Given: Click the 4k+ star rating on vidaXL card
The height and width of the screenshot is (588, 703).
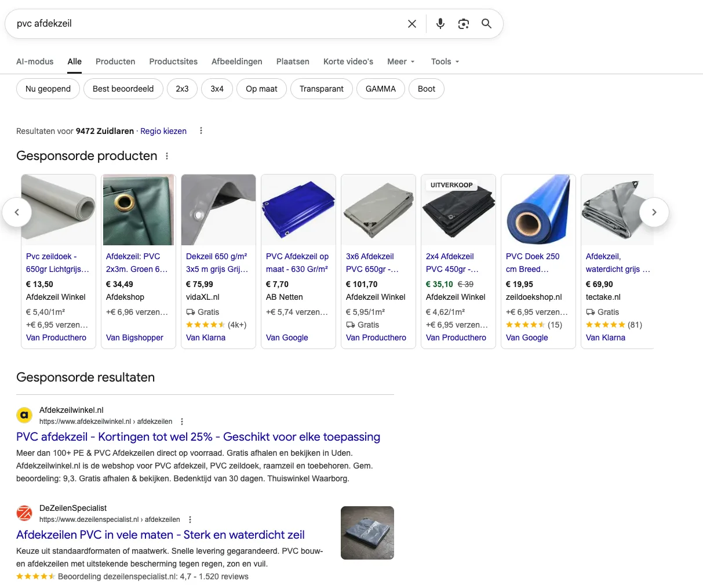Looking at the screenshot, I should click(x=216, y=325).
